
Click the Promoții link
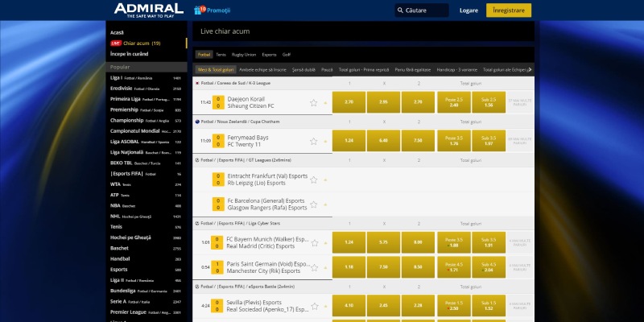218,10
